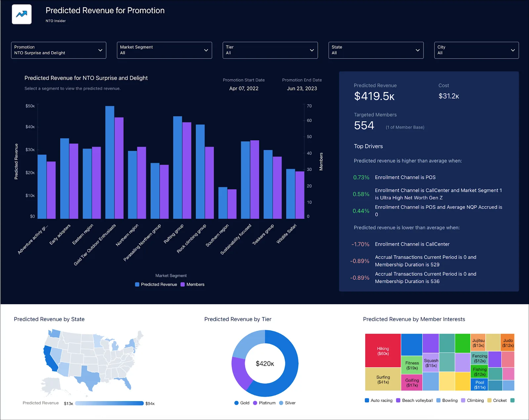
Task: Expand the City filter dropdown
Action: pyautogui.click(x=476, y=50)
